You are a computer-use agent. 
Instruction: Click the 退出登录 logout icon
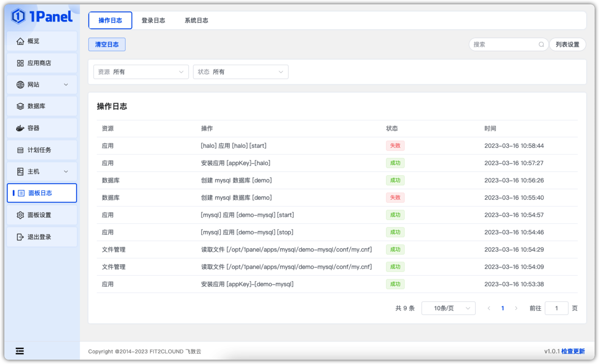point(20,237)
